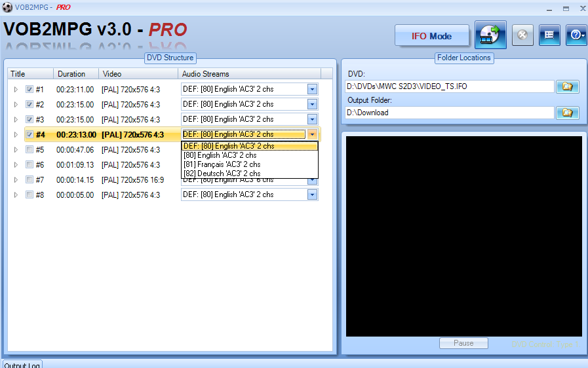Uncheck title #2 checkbox
The height and width of the screenshot is (368, 588).
click(29, 104)
